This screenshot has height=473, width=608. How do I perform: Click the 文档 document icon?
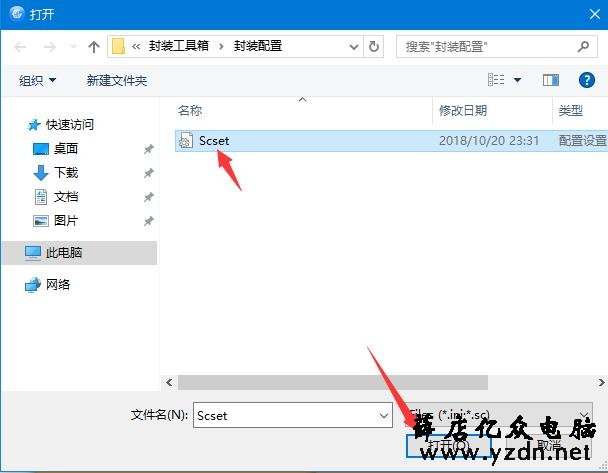pyautogui.click(x=41, y=197)
